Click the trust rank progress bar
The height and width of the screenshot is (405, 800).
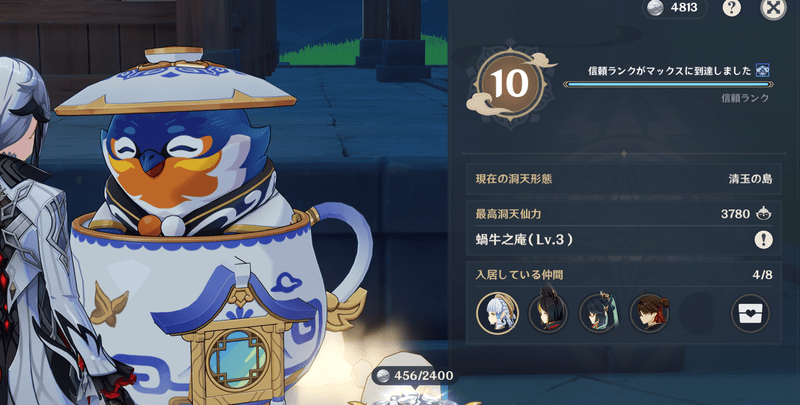(x=668, y=85)
